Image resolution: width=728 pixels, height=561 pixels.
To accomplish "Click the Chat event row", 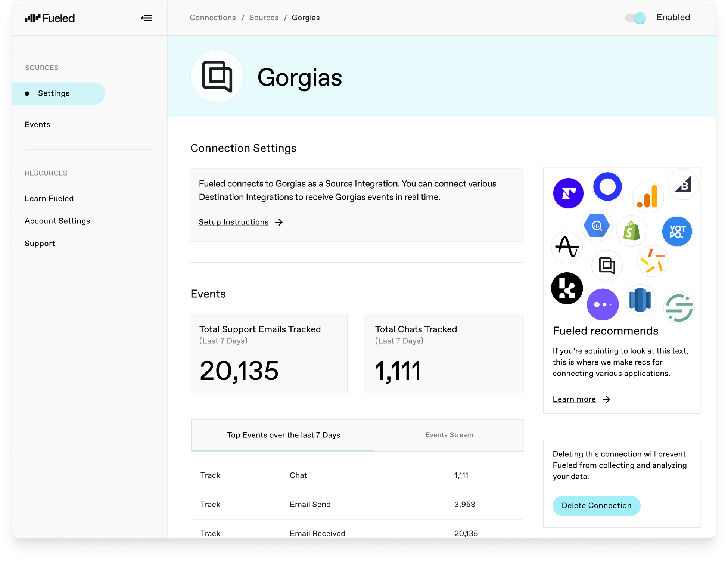I will (357, 475).
